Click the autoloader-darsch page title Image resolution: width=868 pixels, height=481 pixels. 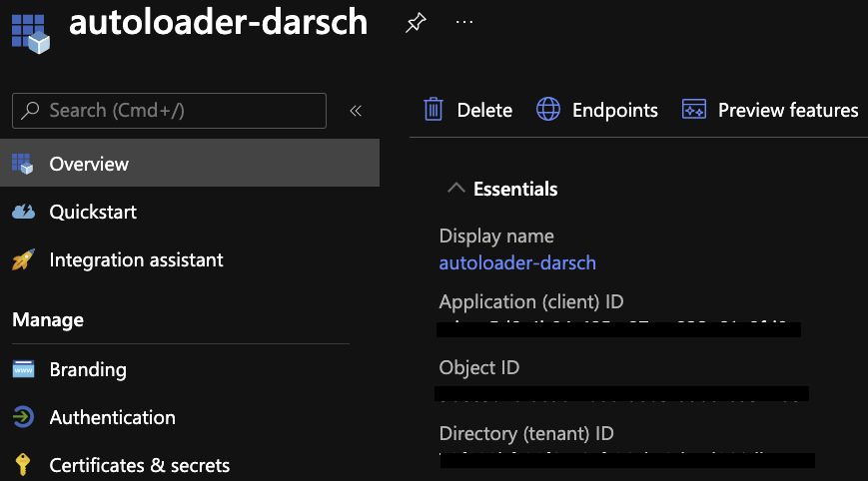tap(218, 22)
